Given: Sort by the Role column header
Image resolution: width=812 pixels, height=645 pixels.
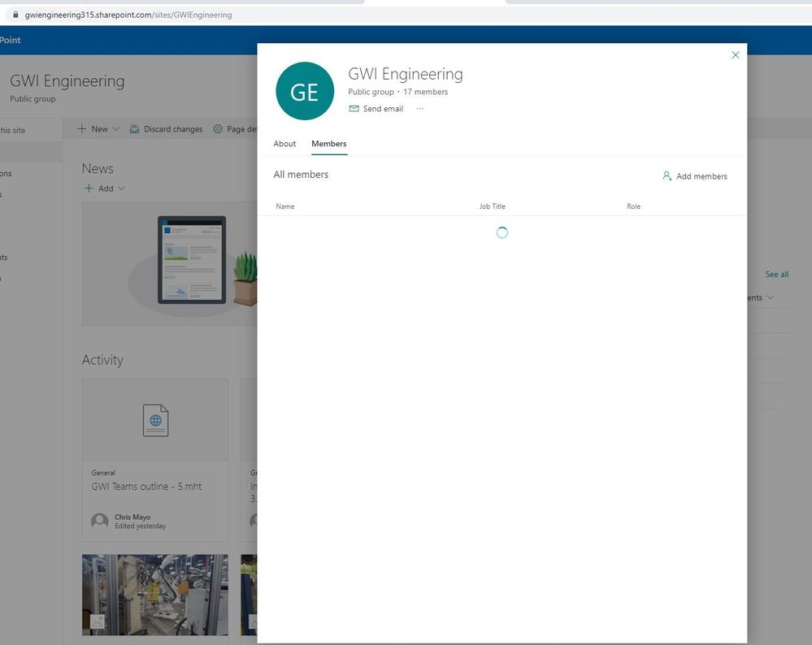Looking at the screenshot, I should pyautogui.click(x=633, y=206).
